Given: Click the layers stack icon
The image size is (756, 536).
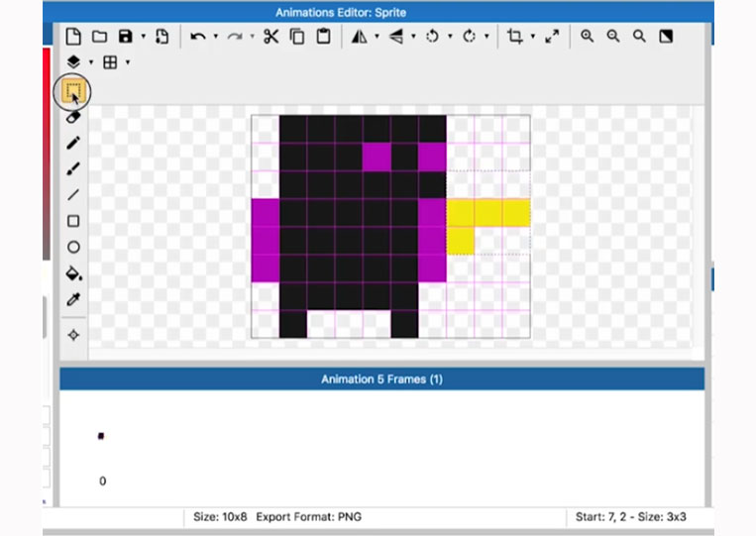Looking at the screenshot, I should coord(73,62).
